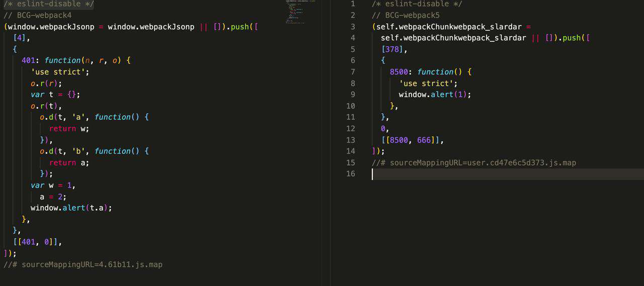The width and height of the screenshot is (644, 286).
Task: Click 'window.webpackJsonp' after the equals sign
Action: pyautogui.click(x=151, y=27)
